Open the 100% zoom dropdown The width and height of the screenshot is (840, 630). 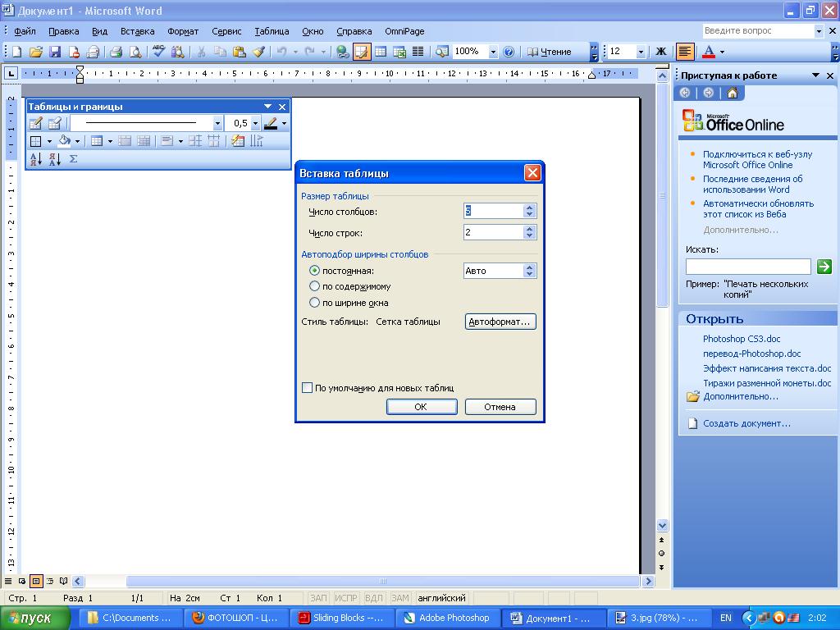point(493,52)
